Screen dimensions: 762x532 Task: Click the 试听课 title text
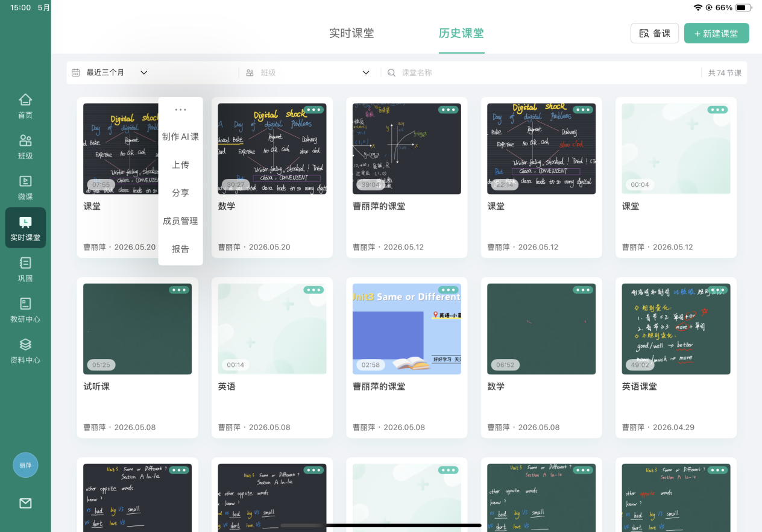pyautogui.click(x=96, y=386)
